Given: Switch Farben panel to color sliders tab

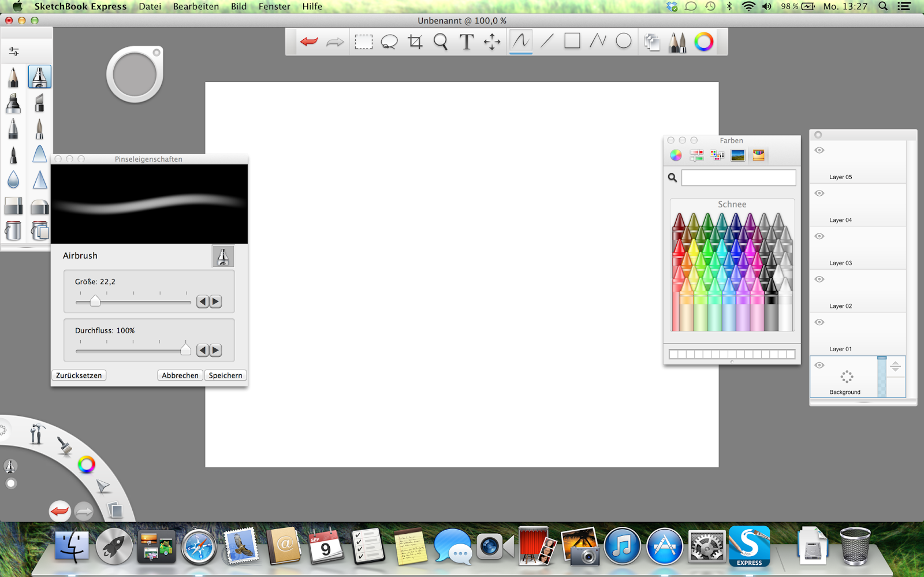Looking at the screenshot, I should [x=696, y=155].
